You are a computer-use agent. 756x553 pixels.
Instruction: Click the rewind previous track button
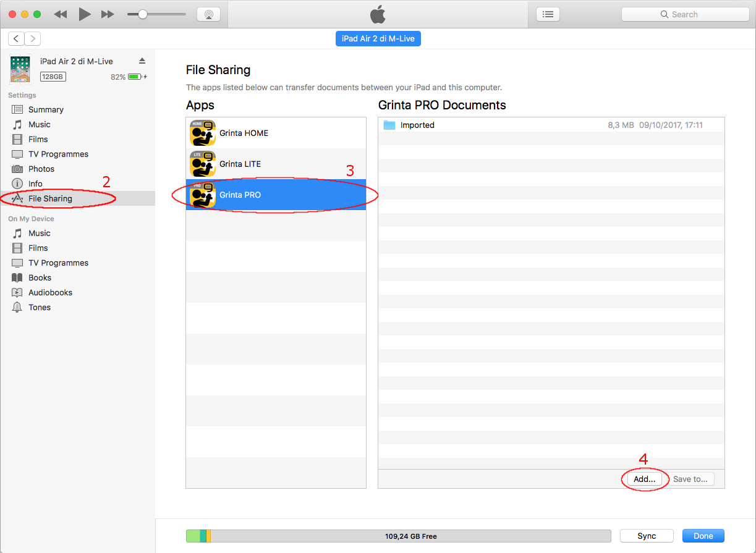(60, 14)
